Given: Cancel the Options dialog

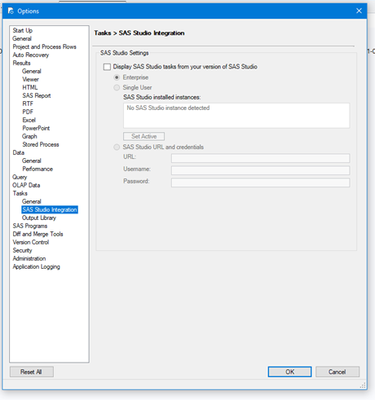Looking at the screenshot, I should tap(337, 372).
